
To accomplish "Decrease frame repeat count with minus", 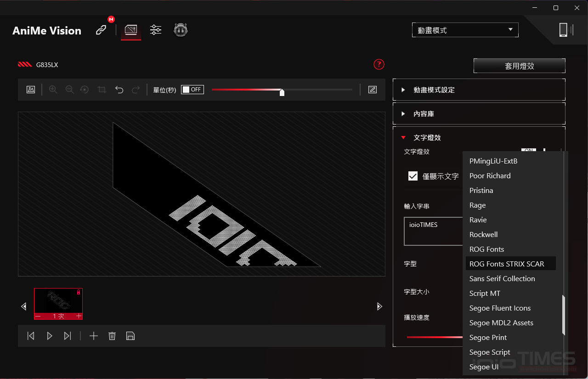I will click(38, 316).
